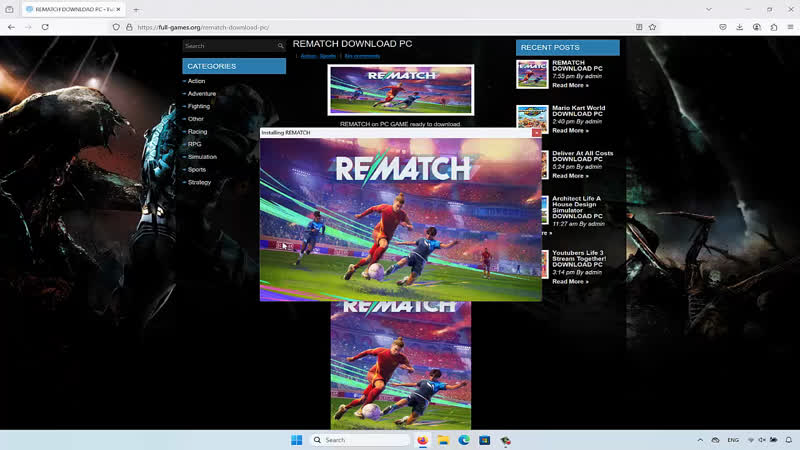Click the site padlock icon

(x=129, y=27)
